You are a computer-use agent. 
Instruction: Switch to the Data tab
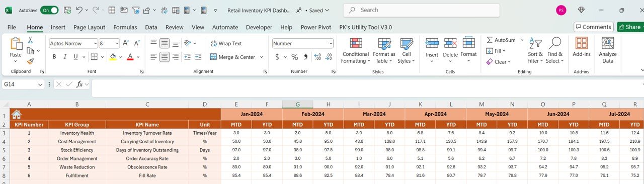(151, 27)
